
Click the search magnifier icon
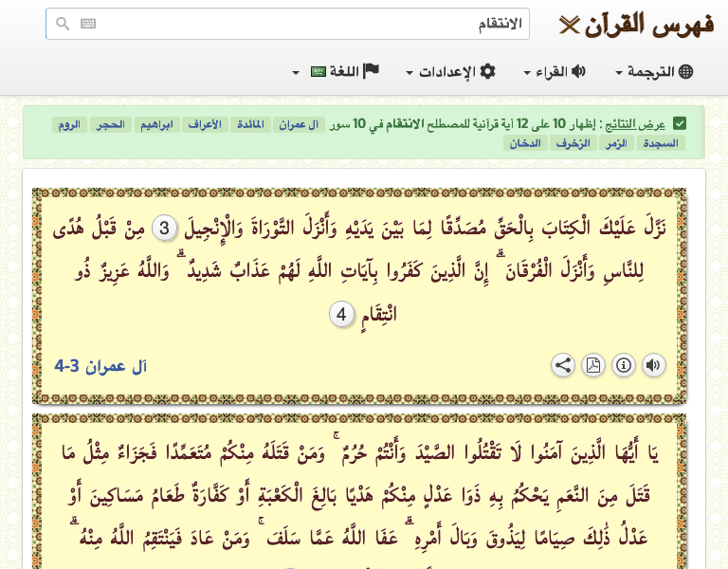pos(63,24)
